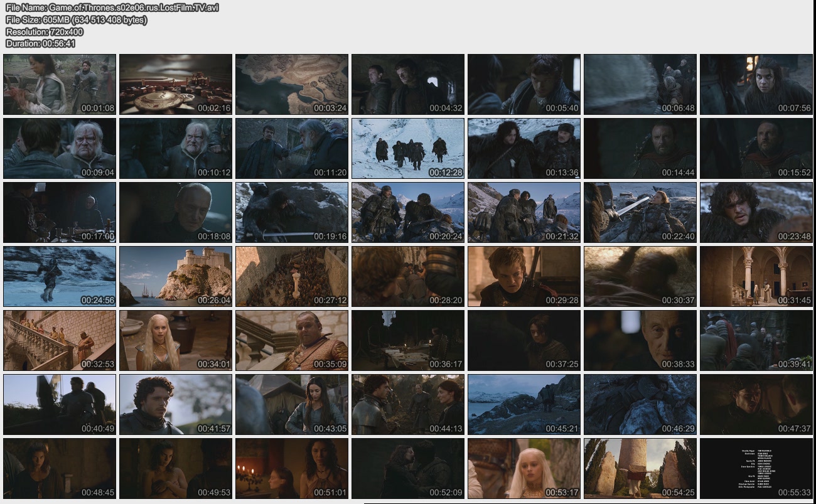Select the candlelit frame at 00:51:01

pos(292,469)
